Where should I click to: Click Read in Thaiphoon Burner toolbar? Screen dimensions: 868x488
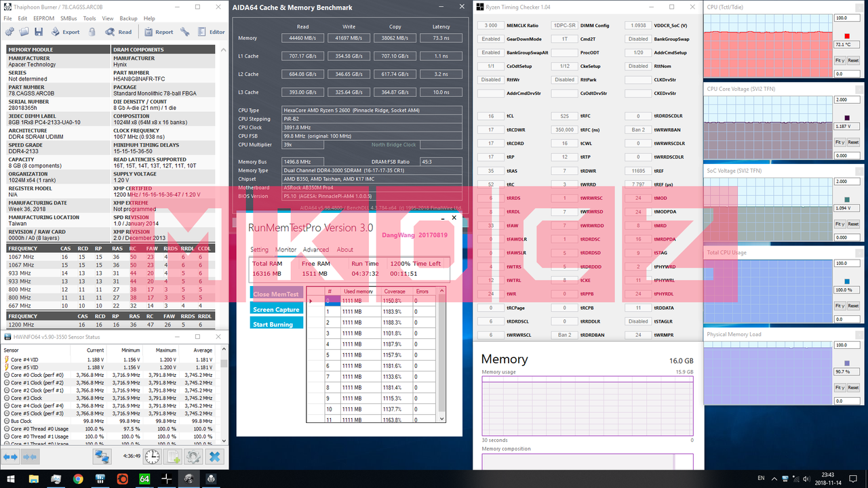(x=118, y=32)
